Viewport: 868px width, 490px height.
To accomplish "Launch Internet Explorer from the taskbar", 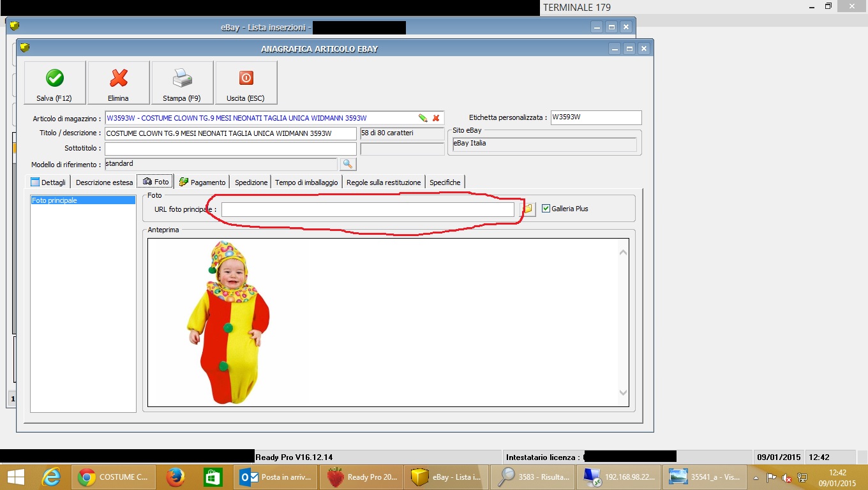I will [x=51, y=477].
